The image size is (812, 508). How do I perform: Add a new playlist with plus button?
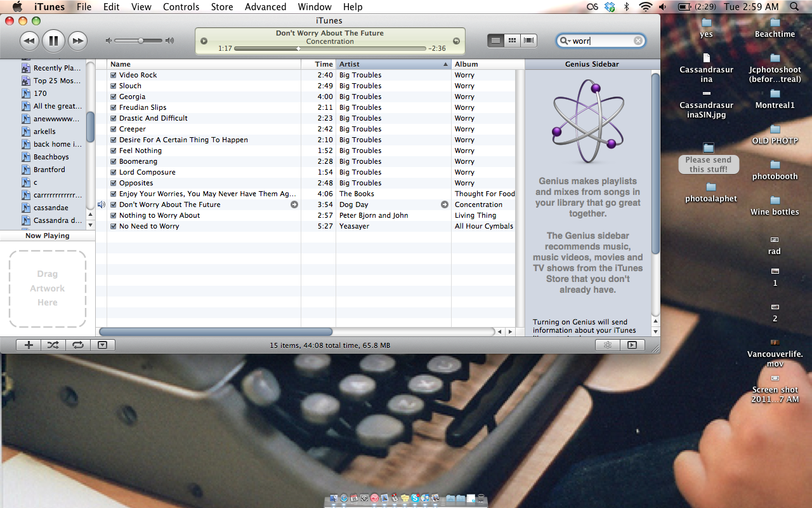[x=29, y=345]
